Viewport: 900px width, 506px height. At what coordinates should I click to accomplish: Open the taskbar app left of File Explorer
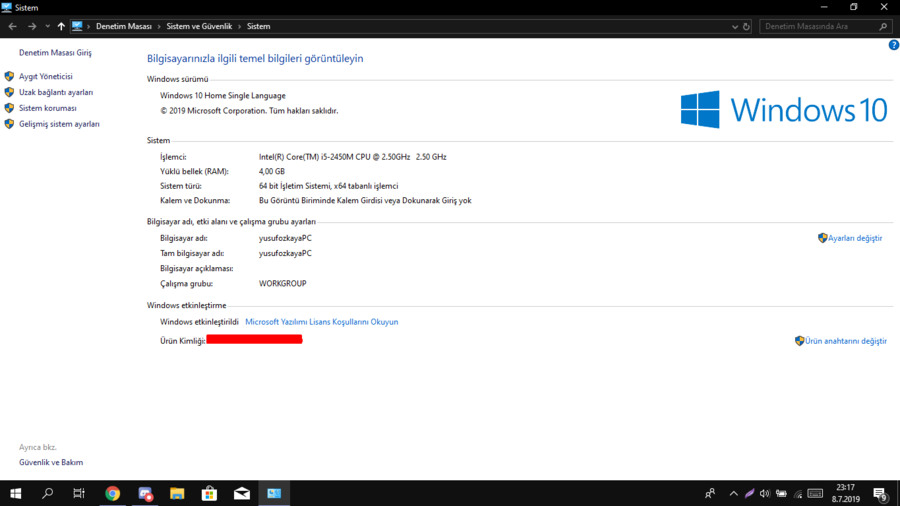pos(145,493)
